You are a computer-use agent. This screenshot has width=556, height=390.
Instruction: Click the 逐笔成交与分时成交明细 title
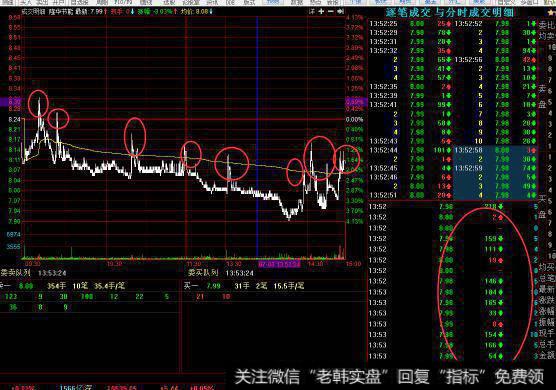450,13
